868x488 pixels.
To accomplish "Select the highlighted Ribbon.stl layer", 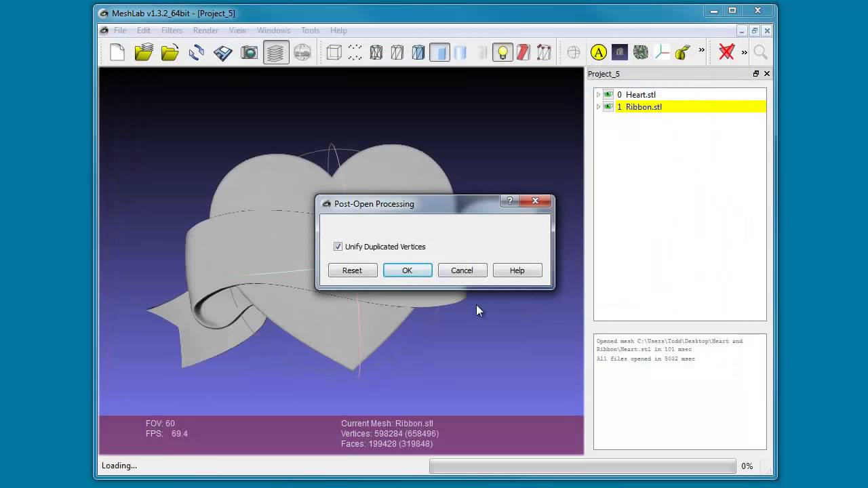I will click(691, 107).
